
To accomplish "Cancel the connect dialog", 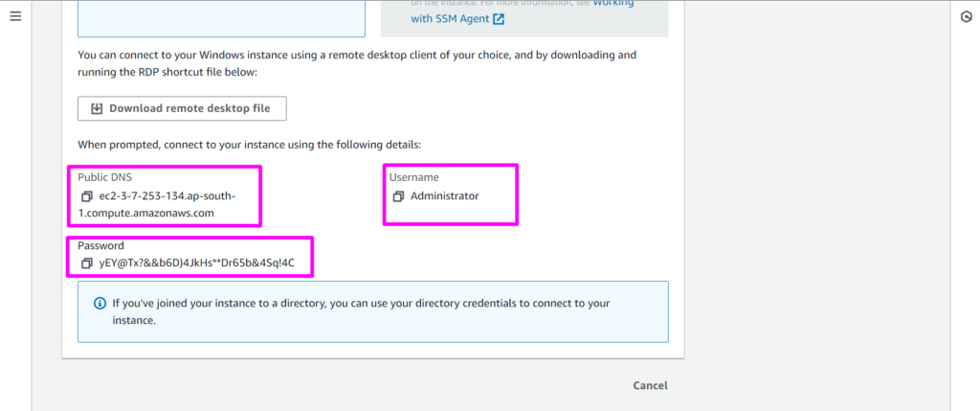I will 650,385.
